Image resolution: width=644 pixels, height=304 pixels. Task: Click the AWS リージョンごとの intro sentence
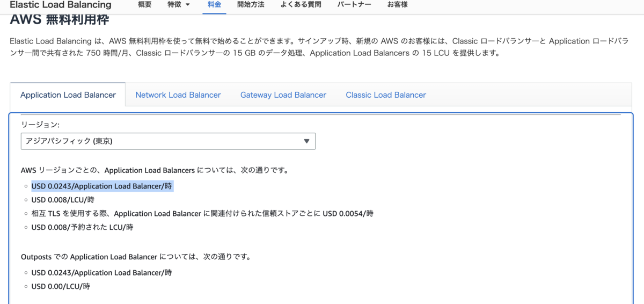pyautogui.click(x=155, y=170)
